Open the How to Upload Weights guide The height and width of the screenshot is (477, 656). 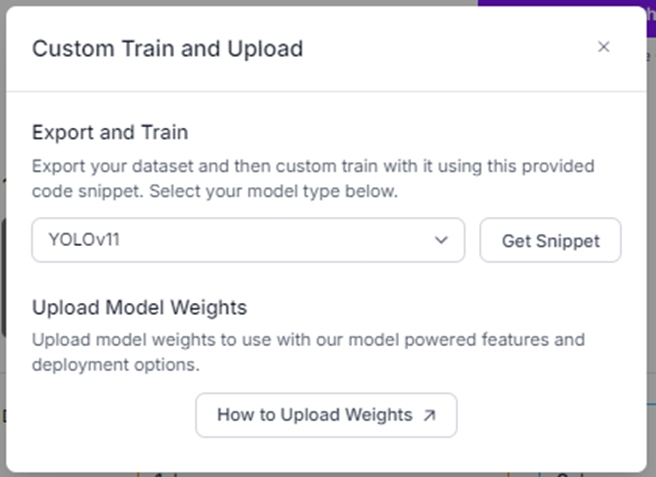click(x=326, y=415)
